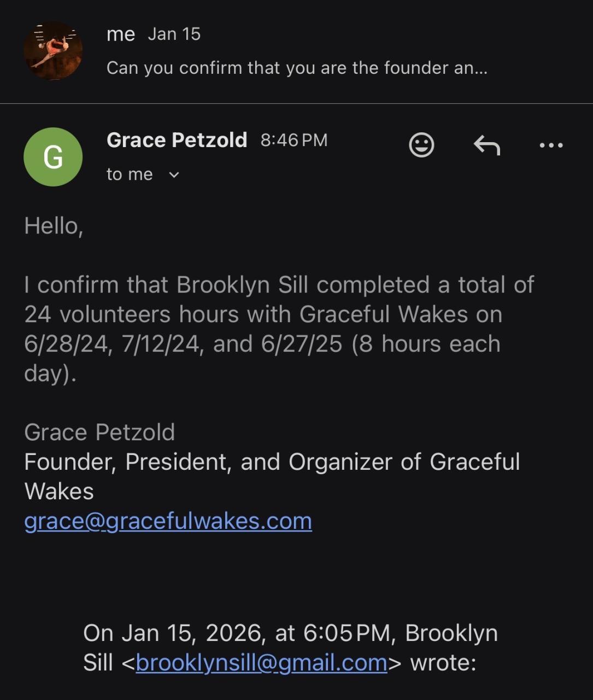Tap the 'Hello,' greeting line
The width and height of the screenshot is (593, 700).
(x=54, y=226)
